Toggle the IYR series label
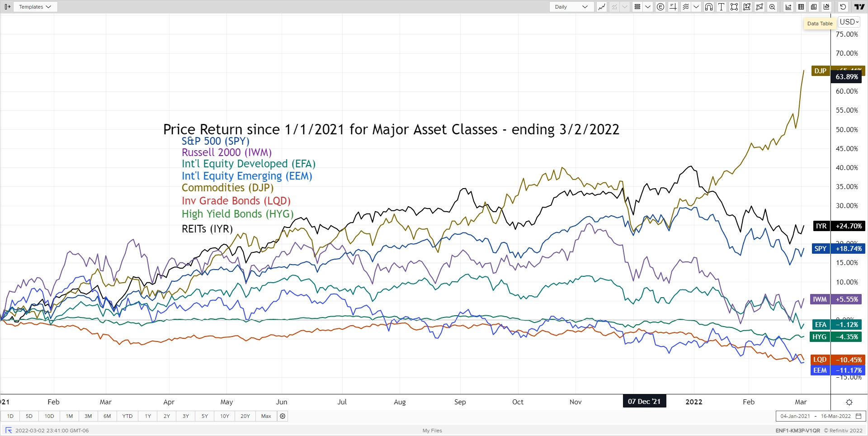This screenshot has height=436, width=868. pos(821,226)
